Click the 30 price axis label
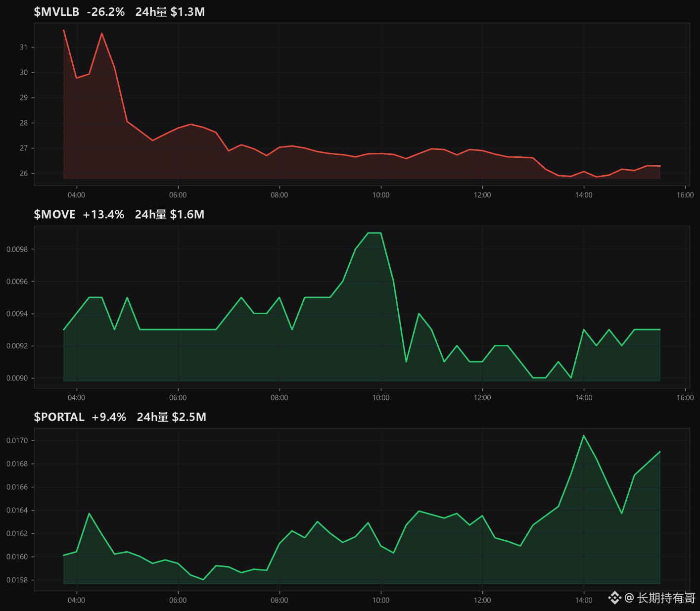 [x=24, y=72]
